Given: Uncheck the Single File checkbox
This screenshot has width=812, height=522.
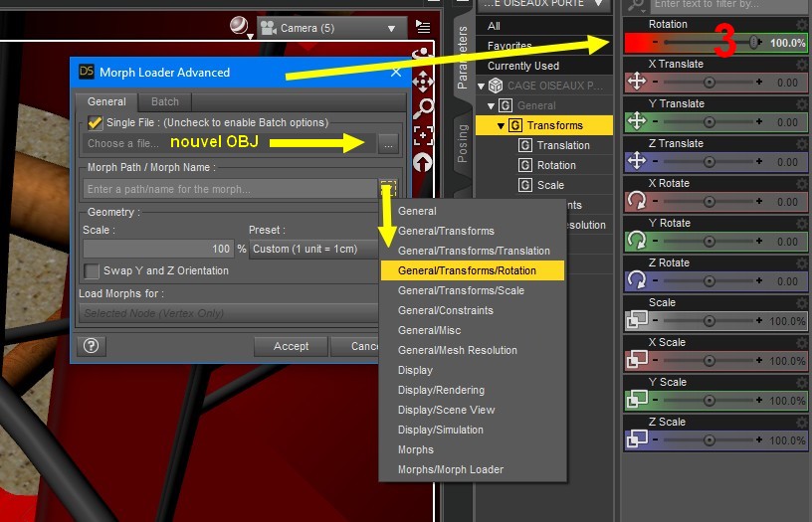Looking at the screenshot, I should [x=95, y=122].
